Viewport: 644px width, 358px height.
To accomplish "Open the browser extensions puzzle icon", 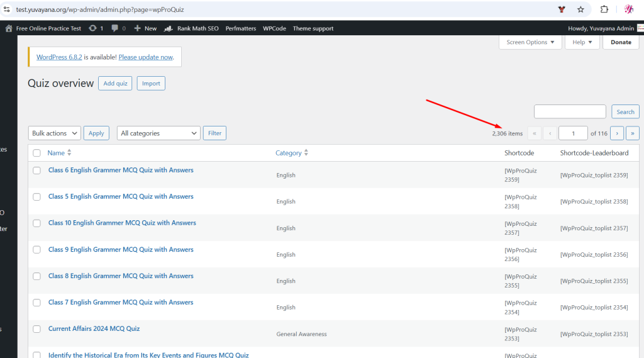I will pyautogui.click(x=604, y=9).
